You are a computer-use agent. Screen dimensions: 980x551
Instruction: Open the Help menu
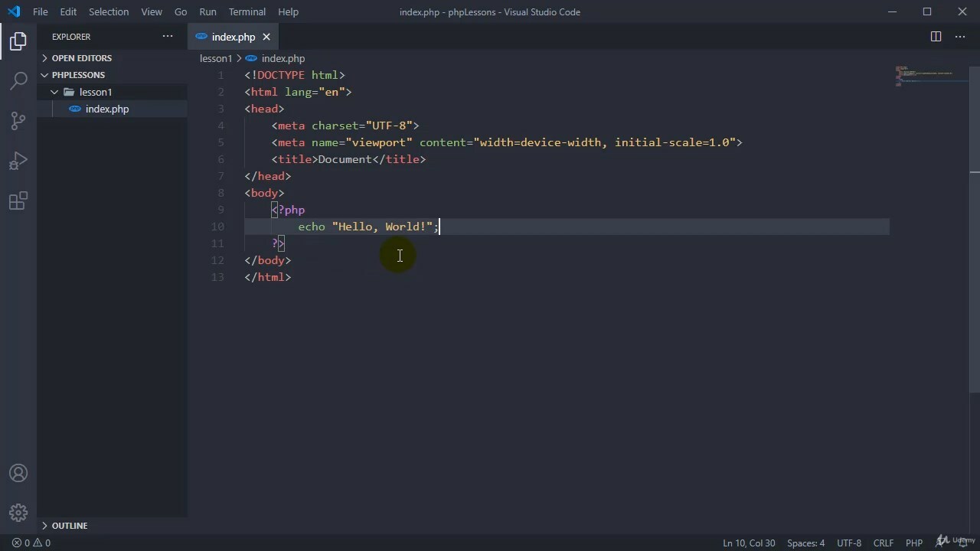[288, 11]
